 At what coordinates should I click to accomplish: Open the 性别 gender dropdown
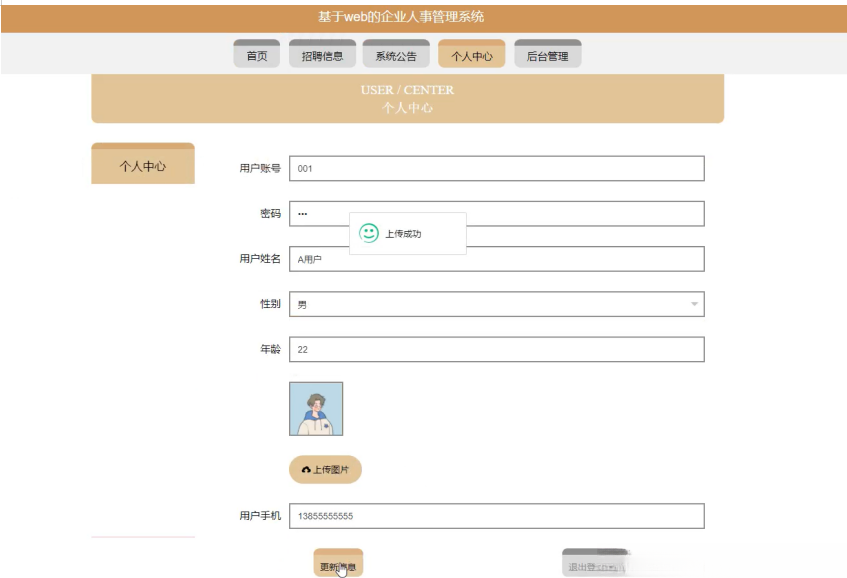tap(495, 303)
